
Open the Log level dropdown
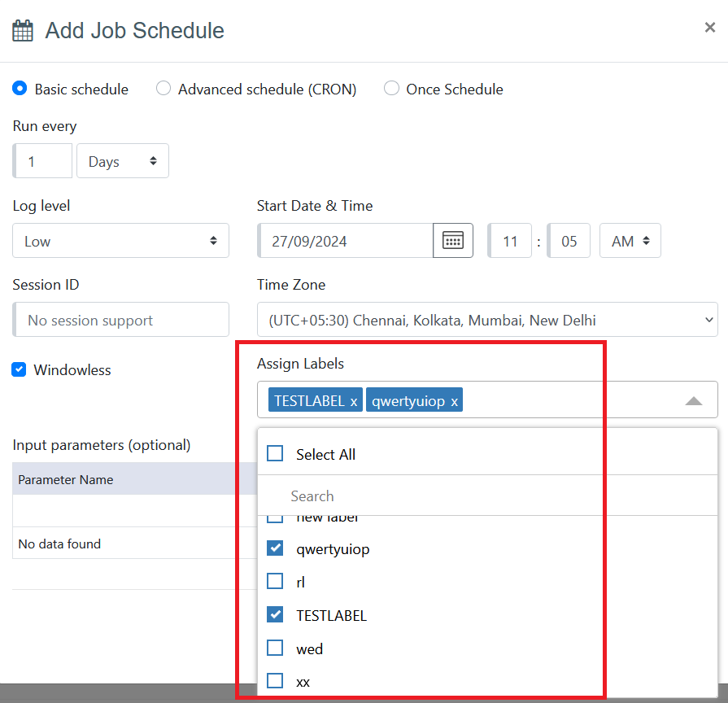pyautogui.click(x=120, y=241)
